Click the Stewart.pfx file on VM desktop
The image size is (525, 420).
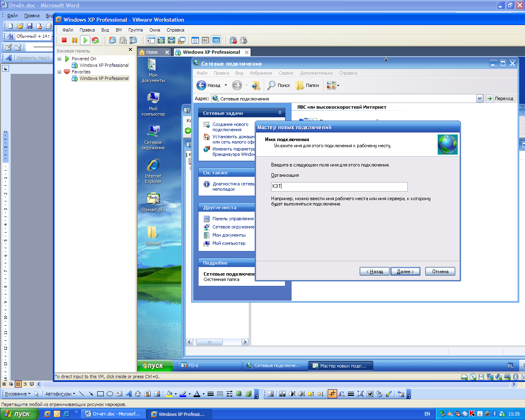[153, 202]
